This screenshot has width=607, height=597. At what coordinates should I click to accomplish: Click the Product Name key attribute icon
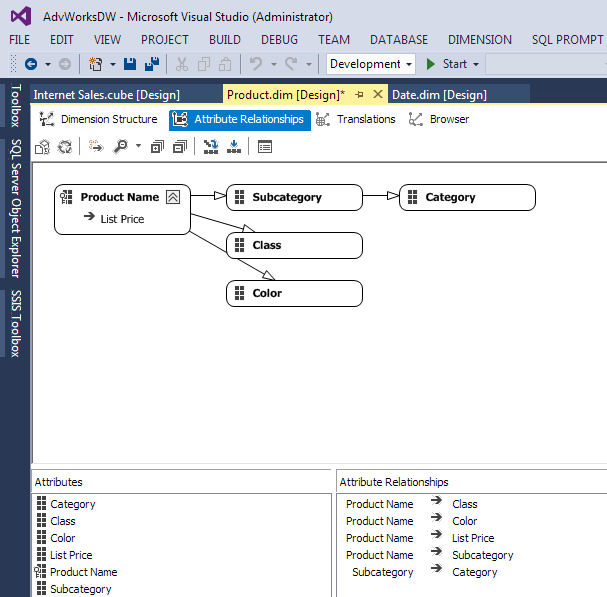(x=67, y=197)
